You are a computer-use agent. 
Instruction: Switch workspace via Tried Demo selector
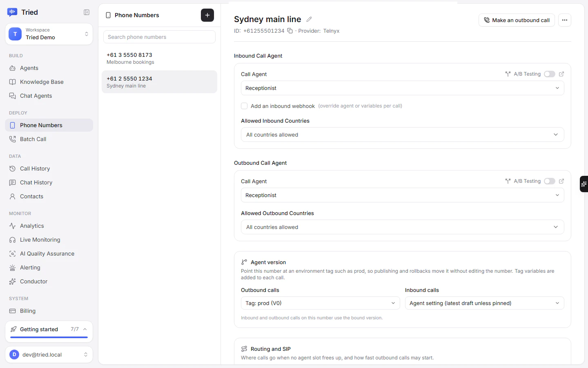coord(49,34)
